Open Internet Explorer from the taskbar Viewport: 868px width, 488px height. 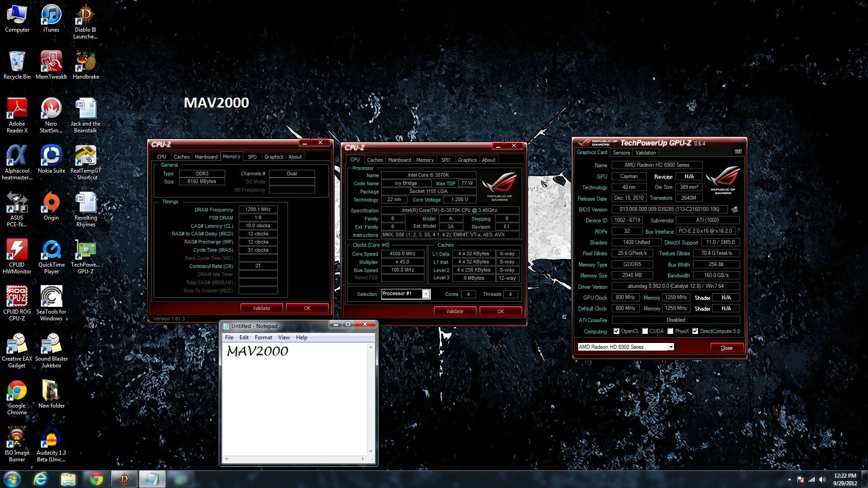coord(40,479)
